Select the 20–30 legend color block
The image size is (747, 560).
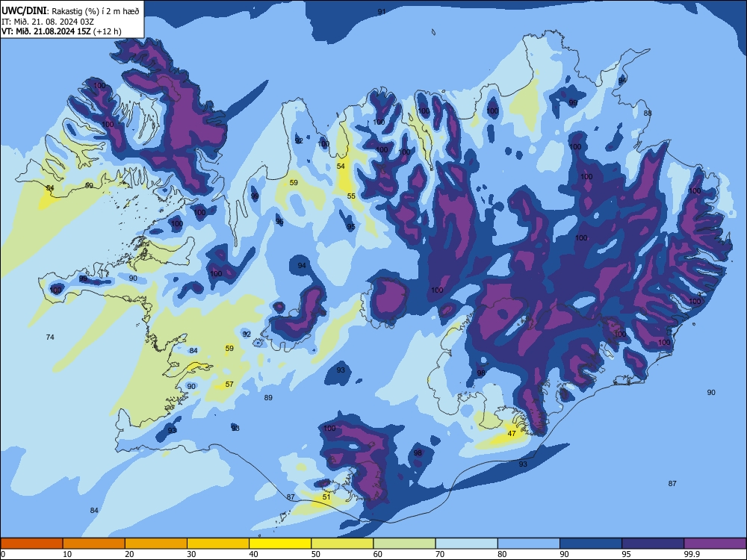156,544
